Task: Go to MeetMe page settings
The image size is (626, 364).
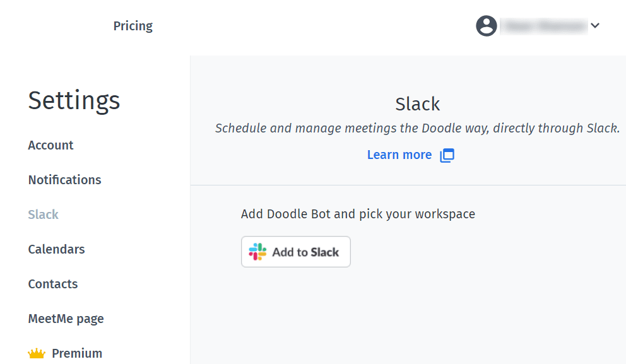Action: [66, 319]
